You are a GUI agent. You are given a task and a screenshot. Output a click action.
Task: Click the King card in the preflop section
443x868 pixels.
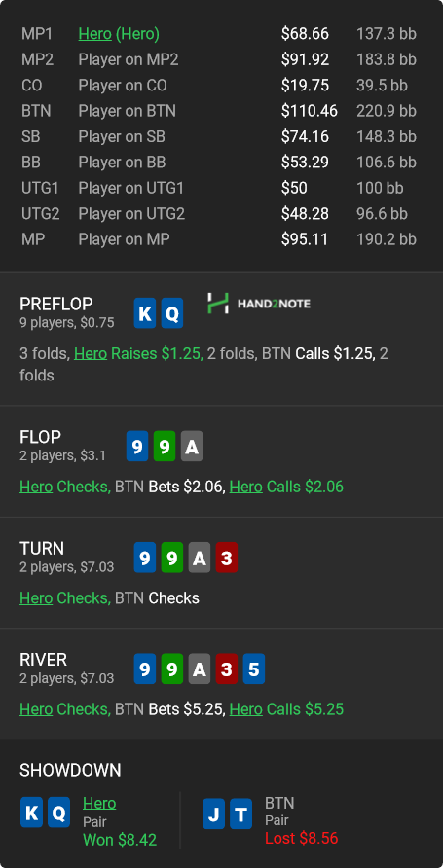coord(144,313)
